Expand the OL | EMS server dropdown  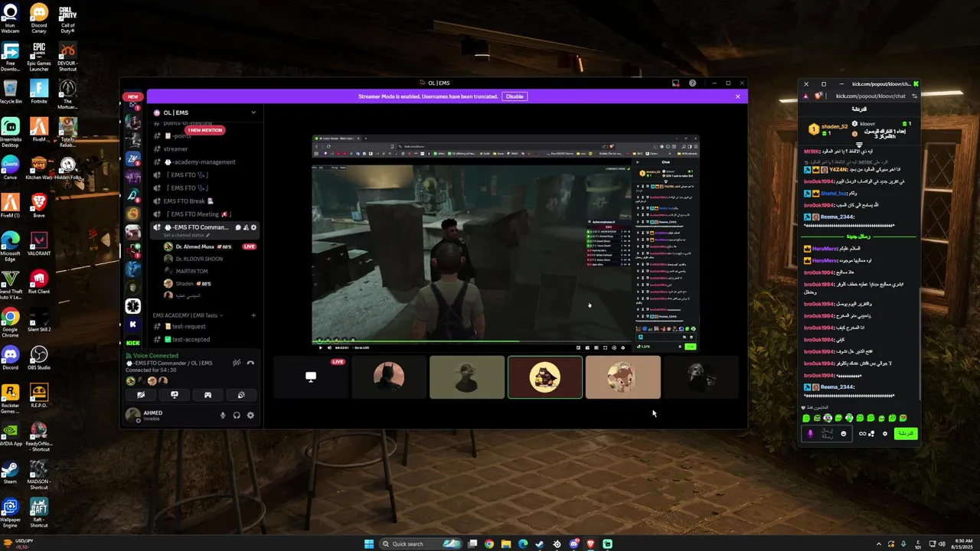[253, 112]
